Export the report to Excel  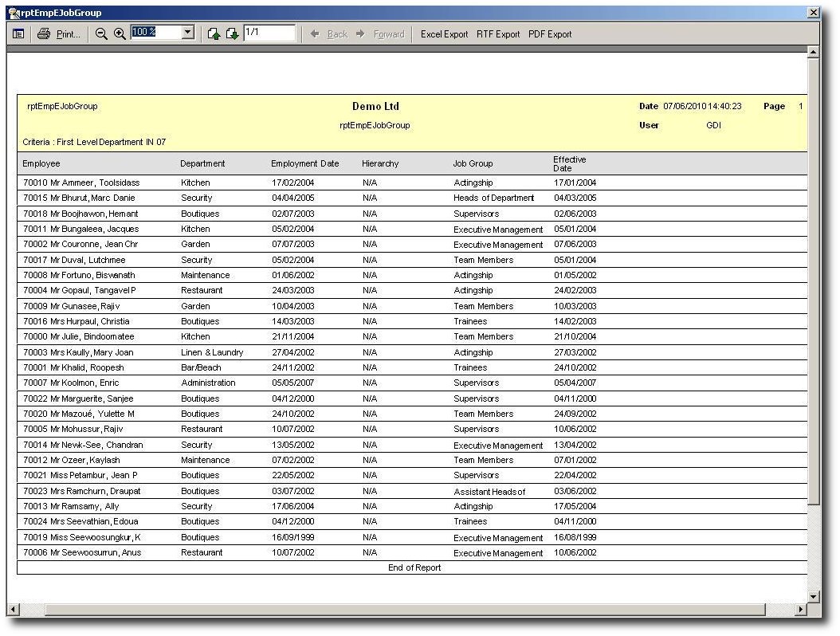(444, 34)
